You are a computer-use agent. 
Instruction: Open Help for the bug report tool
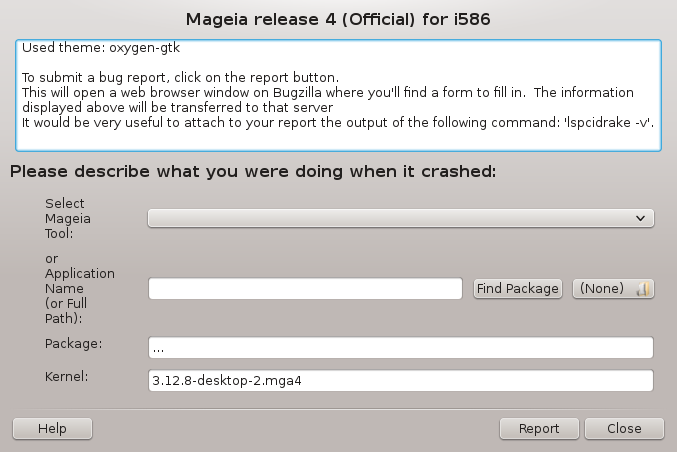pos(52,428)
